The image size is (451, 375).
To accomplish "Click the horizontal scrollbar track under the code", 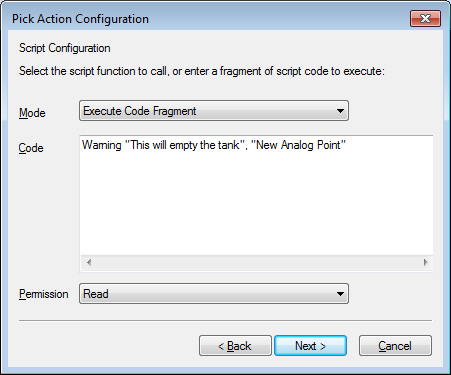I will click(x=257, y=262).
